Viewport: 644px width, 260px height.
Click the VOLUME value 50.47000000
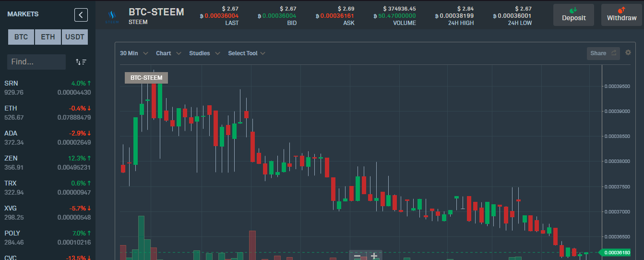(x=397, y=16)
